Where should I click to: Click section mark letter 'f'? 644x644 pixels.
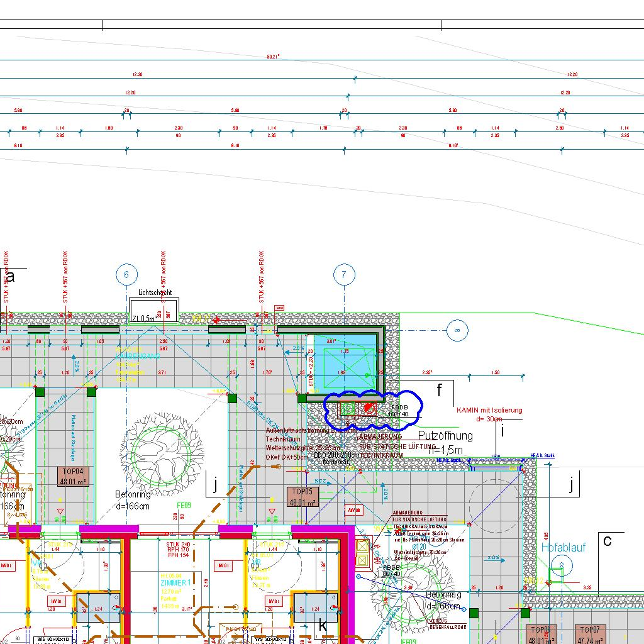(439, 390)
